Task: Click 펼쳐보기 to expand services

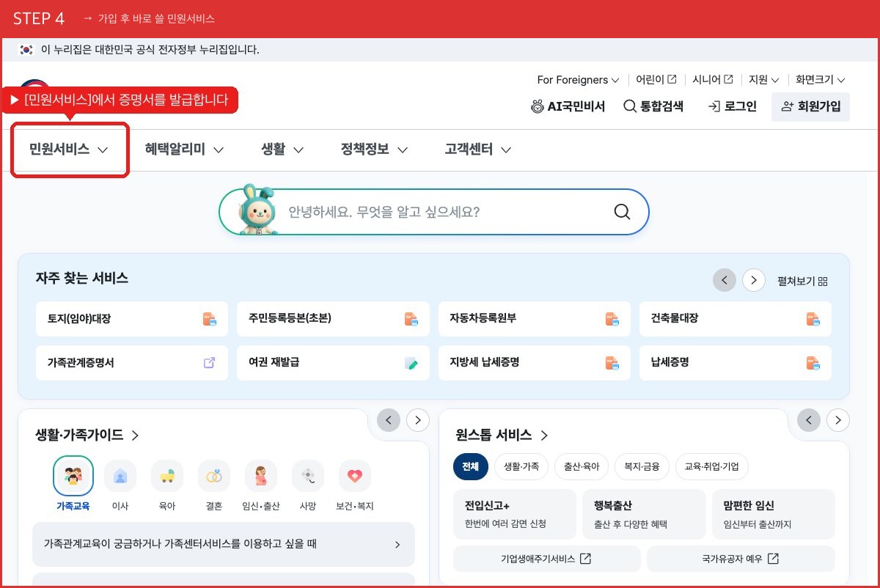Action: (x=802, y=281)
